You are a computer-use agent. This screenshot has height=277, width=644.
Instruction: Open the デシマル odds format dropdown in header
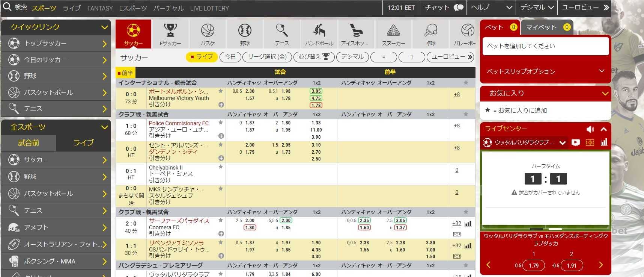click(x=537, y=8)
